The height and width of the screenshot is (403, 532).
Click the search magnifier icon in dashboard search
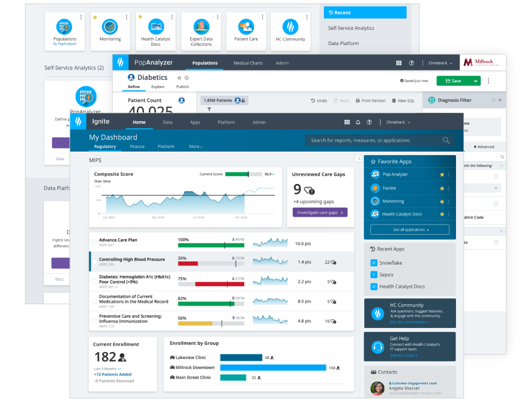446,140
